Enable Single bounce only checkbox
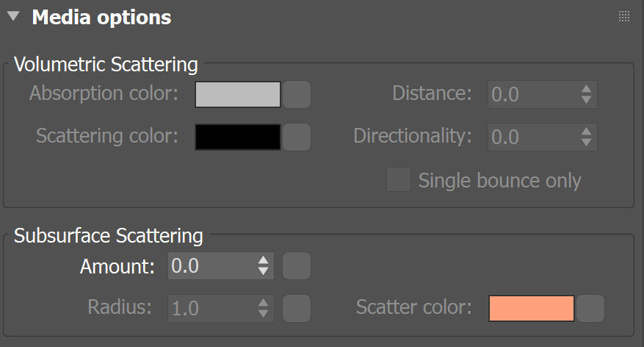This screenshot has width=644, height=347. click(x=399, y=180)
